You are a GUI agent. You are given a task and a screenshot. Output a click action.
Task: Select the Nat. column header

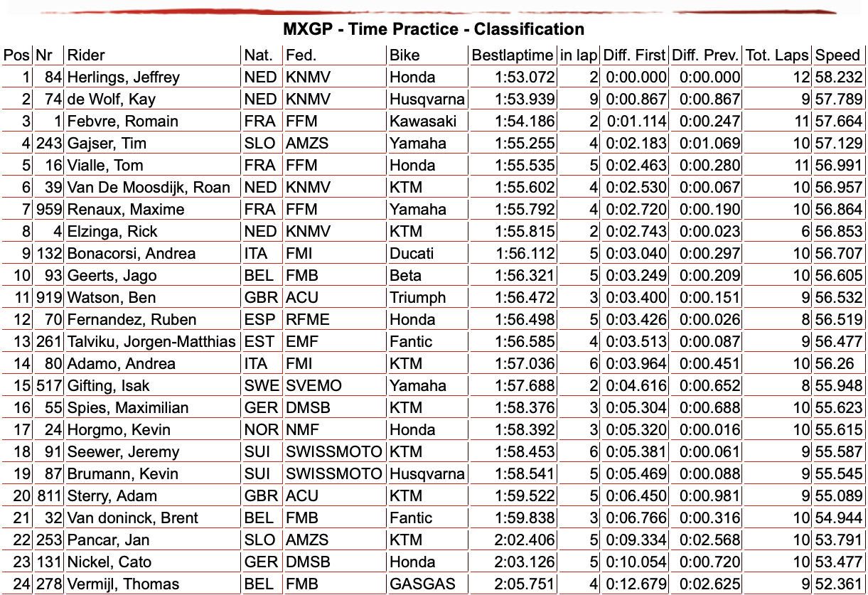coord(257,55)
